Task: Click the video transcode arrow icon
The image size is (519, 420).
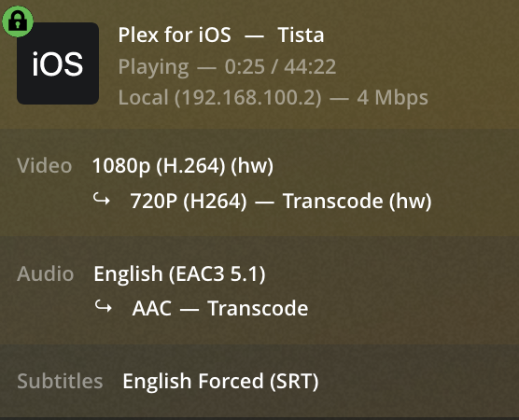Action: coord(102,200)
